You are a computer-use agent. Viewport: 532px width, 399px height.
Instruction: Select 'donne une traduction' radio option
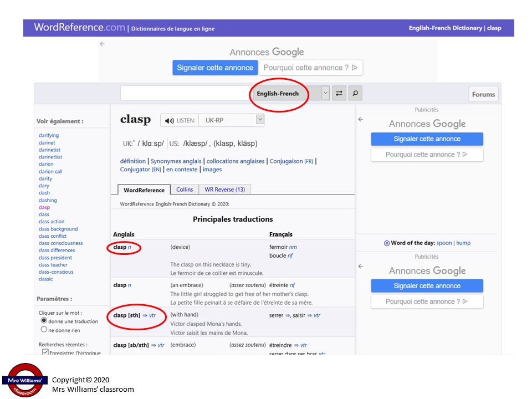coord(44,321)
